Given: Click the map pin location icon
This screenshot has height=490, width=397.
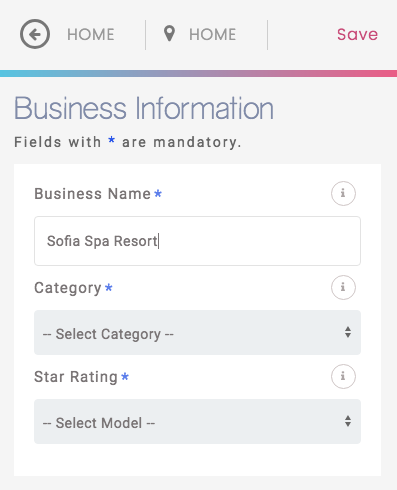Looking at the screenshot, I should (x=169, y=34).
